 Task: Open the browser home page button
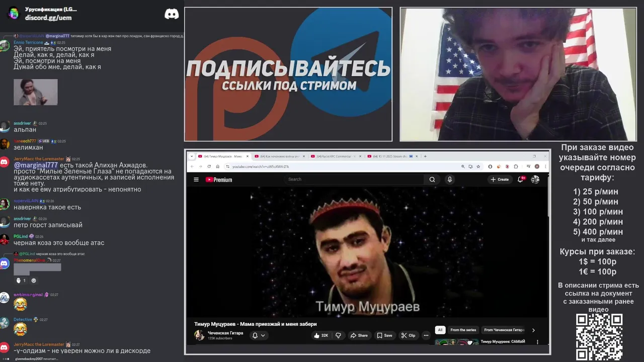tap(217, 166)
